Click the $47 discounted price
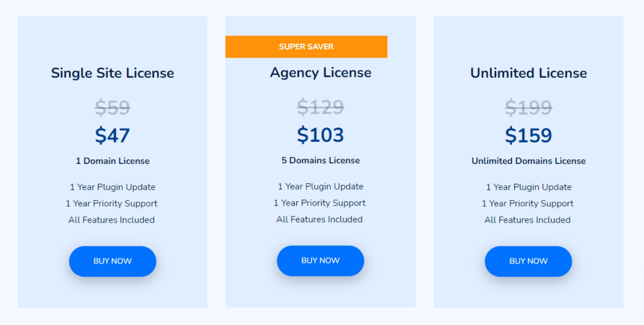 pyautogui.click(x=113, y=135)
